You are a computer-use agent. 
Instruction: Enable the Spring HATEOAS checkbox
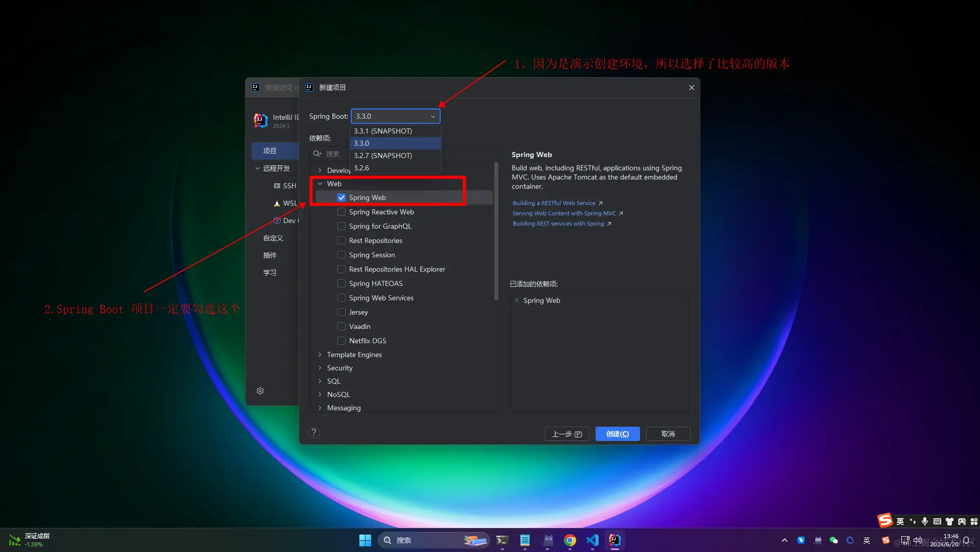pyautogui.click(x=341, y=283)
